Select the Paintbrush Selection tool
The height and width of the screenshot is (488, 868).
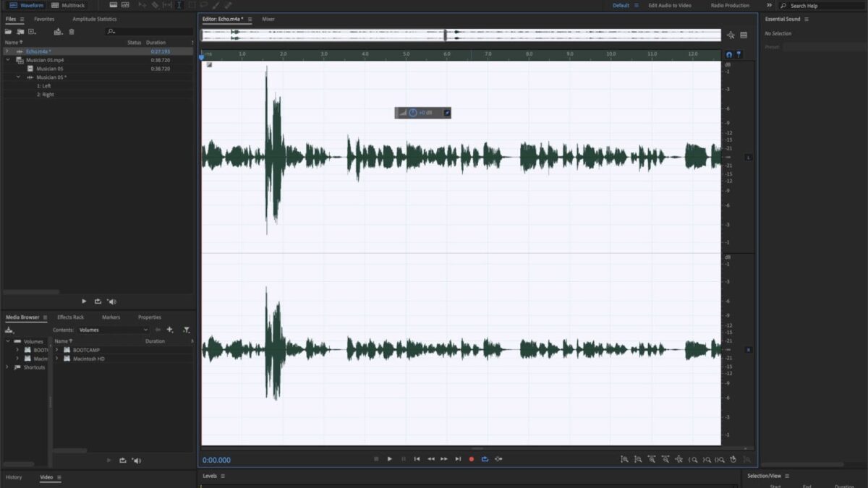click(x=216, y=5)
